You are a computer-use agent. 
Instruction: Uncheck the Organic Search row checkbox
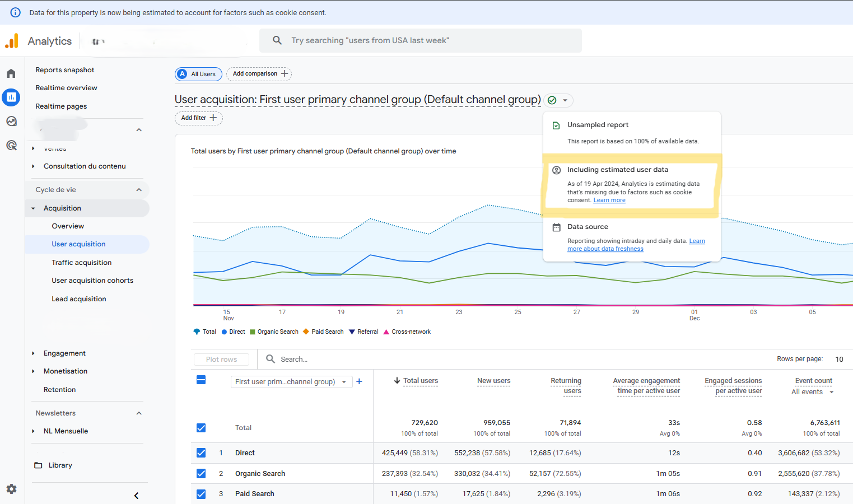tap(201, 473)
